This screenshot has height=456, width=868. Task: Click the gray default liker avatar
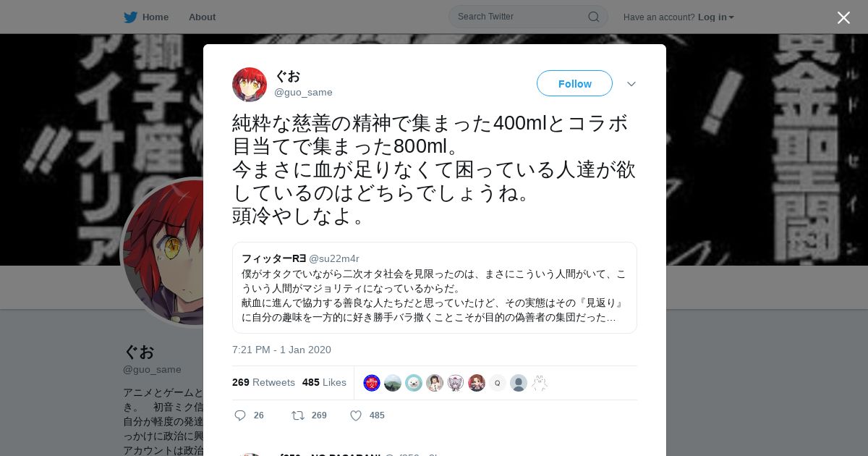pos(519,383)
